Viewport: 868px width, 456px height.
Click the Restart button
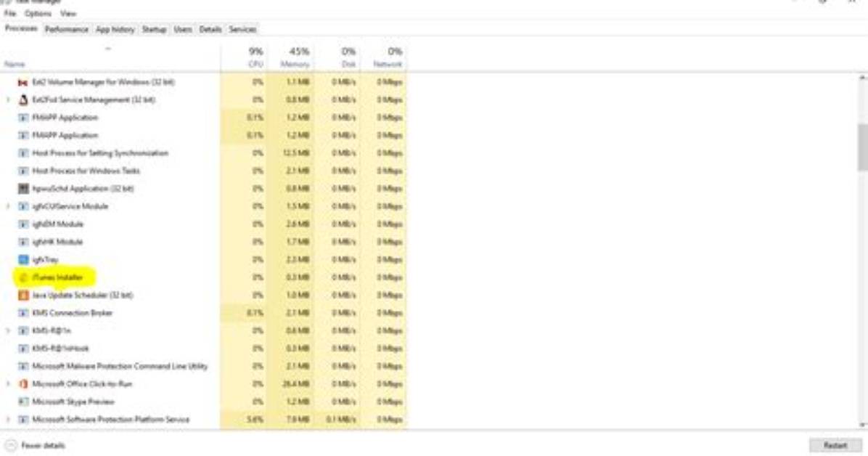coord(835,446)
